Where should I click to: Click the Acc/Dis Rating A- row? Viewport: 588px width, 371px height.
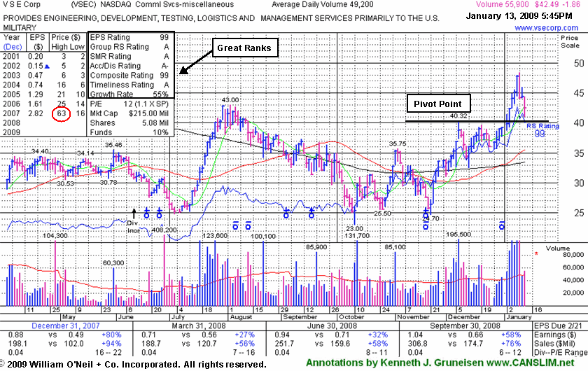click(129, 66)
